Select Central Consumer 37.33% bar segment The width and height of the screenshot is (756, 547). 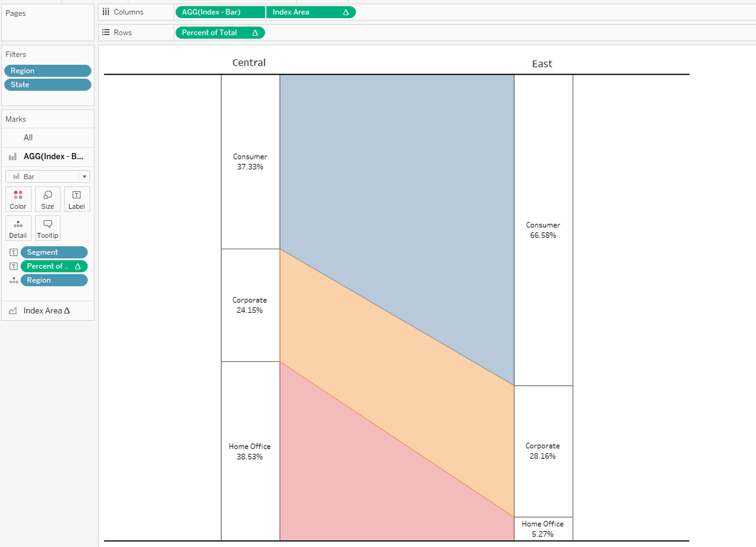250,162
